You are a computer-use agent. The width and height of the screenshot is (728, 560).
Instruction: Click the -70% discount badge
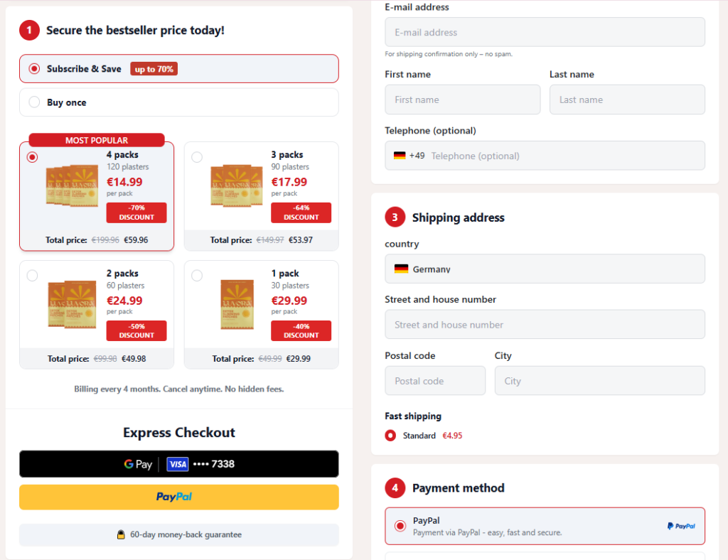tap(136, 212)
